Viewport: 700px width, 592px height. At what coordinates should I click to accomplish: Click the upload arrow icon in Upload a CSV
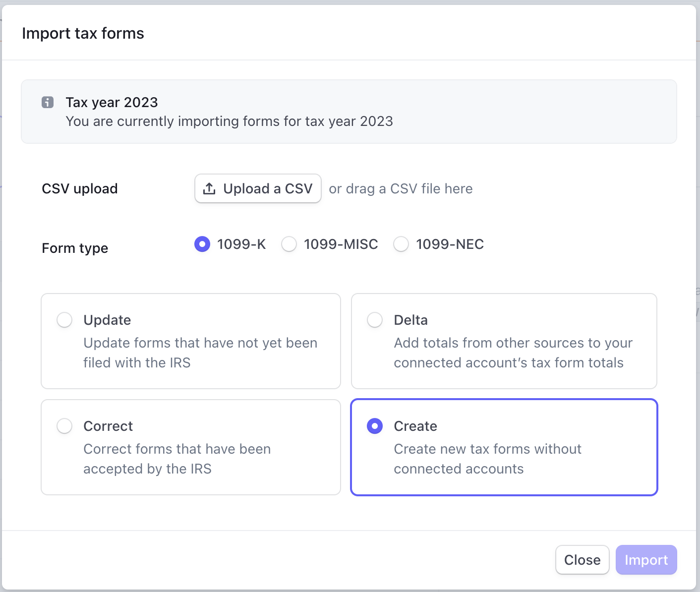coord(209,189)
